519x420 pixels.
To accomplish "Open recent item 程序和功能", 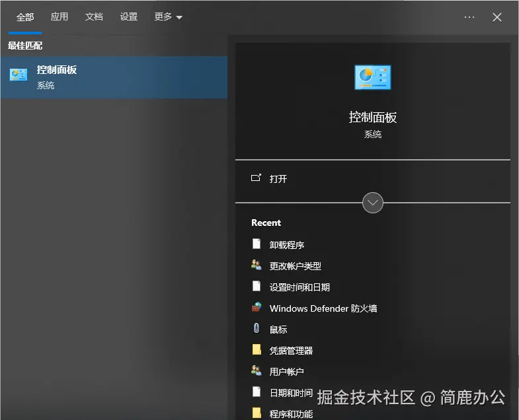I will (291, 414).
